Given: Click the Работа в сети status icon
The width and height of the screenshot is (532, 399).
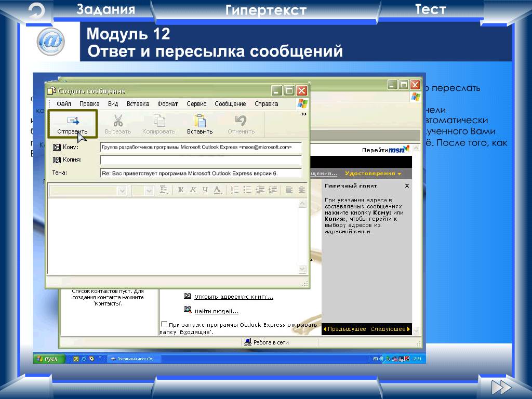Looking at the screenshot, I should coord(248,342).
